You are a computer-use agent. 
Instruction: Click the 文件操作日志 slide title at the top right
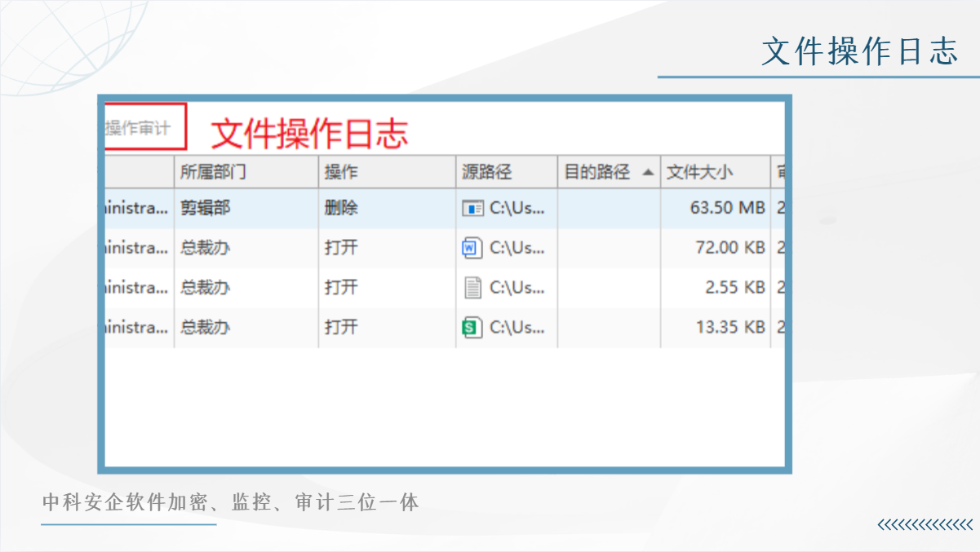pos(860,51)
